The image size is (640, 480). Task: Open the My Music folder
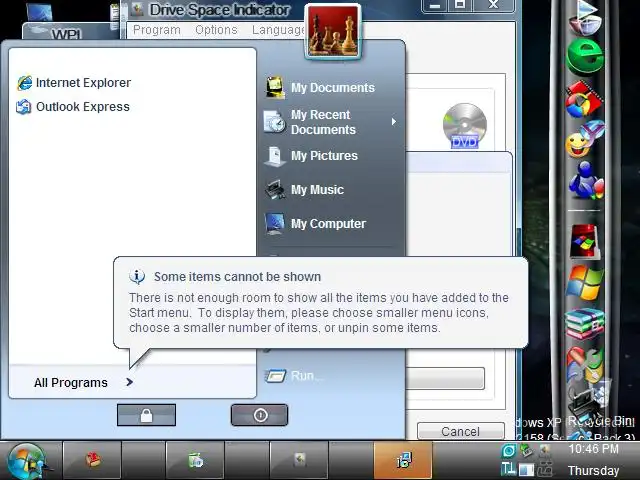tap(304, 190)
